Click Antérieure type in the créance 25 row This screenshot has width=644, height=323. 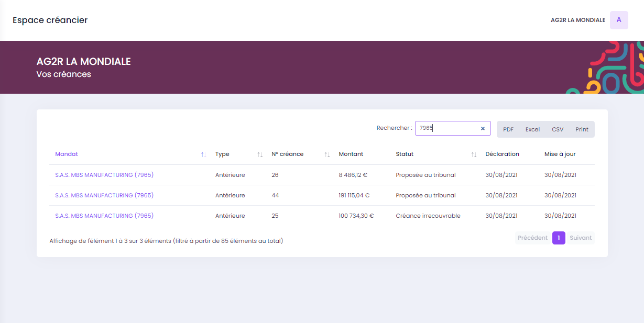(x=230, y=216)
